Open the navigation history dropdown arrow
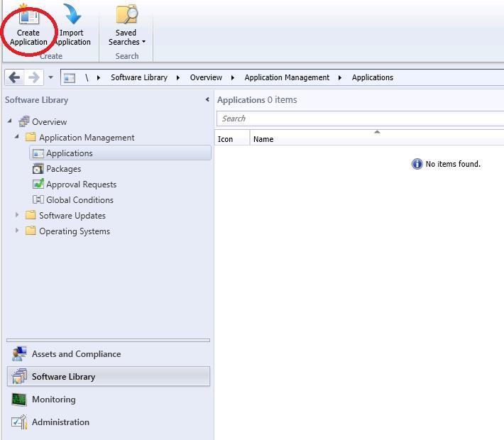This screenshot has height=440, width=504. 50,77
